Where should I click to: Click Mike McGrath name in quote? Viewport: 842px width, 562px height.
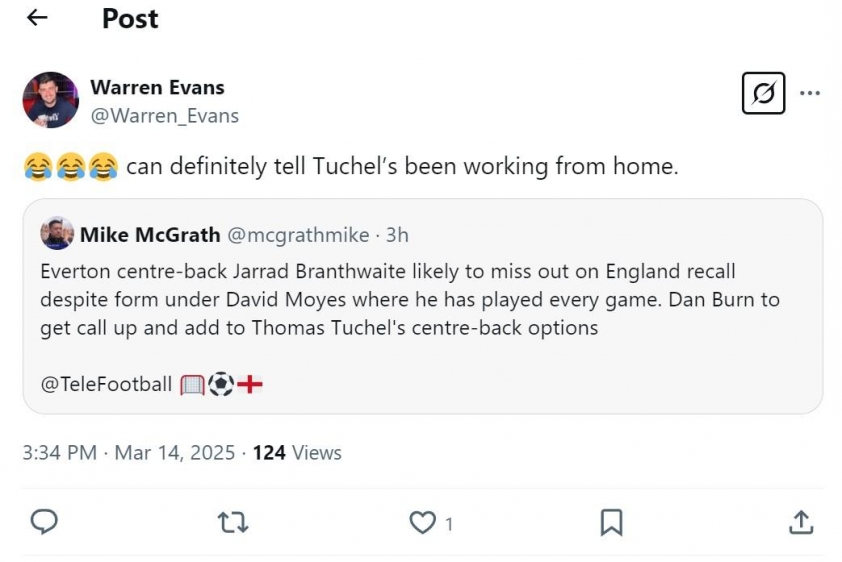pos(150,235)
